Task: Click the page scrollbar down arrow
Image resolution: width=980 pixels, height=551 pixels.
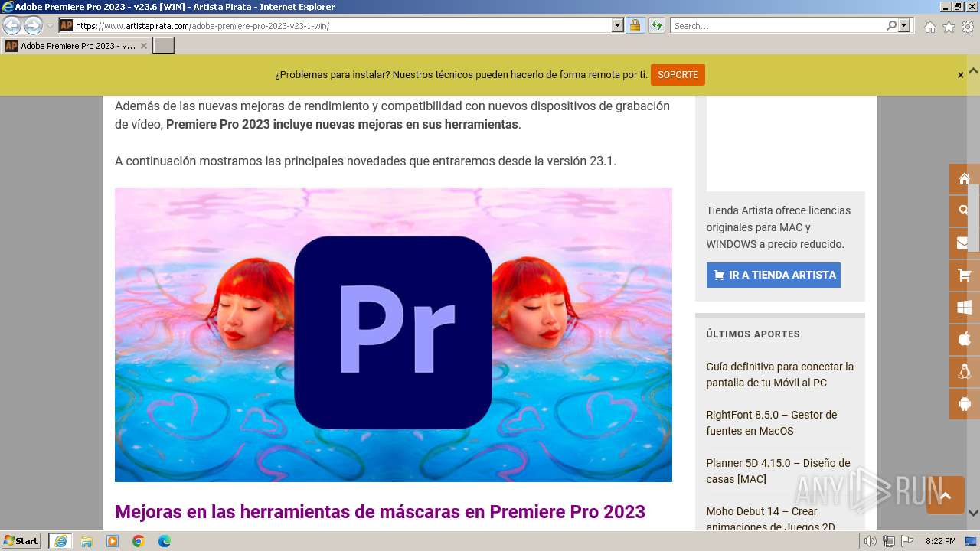Action: [973, 513]
